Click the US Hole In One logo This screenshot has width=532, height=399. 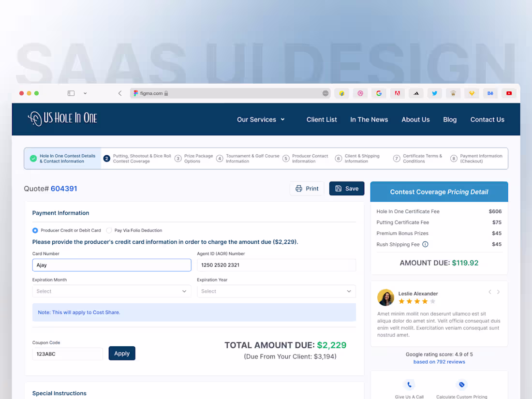62,118
